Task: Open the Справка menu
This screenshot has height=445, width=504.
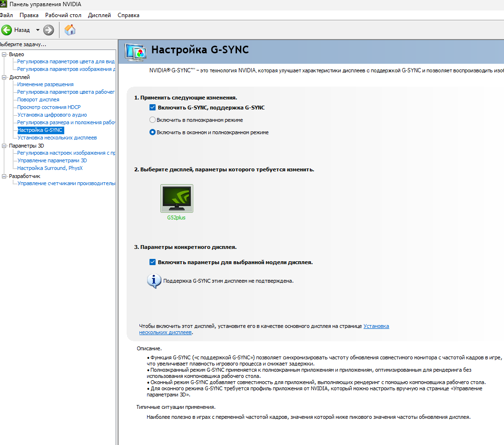Action: [128, 15]
